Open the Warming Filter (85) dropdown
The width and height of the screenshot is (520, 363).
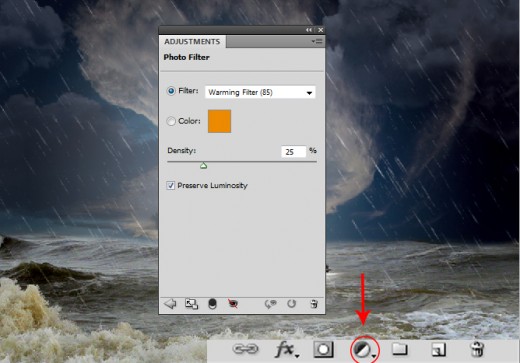click(260, 92)
